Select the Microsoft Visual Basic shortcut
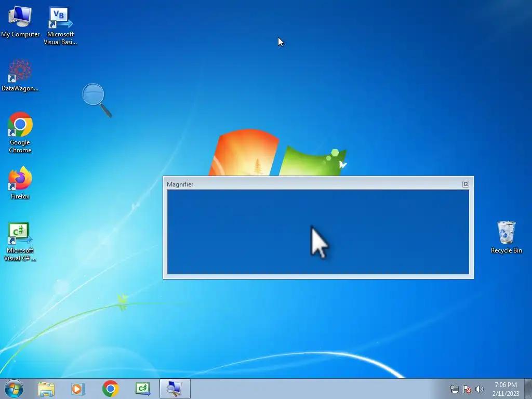Viewport: 532px width, 399px height. click(x=60, y=26)
